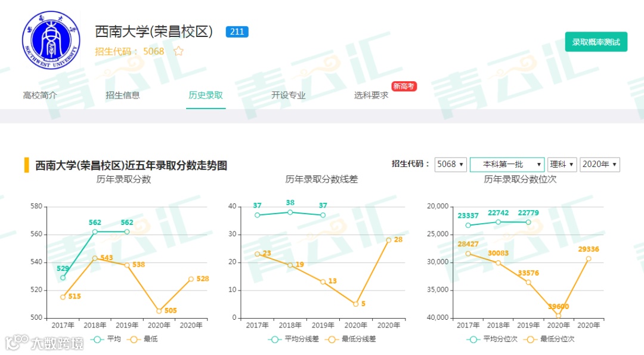The image size is (644, 355).
Task: Click the Southwest University logo
Action: [x=51, y=40]
